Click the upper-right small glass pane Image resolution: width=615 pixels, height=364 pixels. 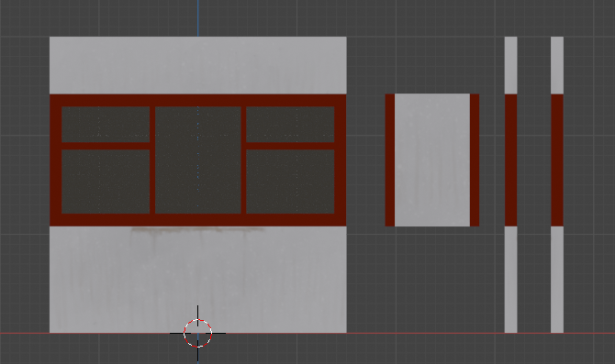point(290,124)
